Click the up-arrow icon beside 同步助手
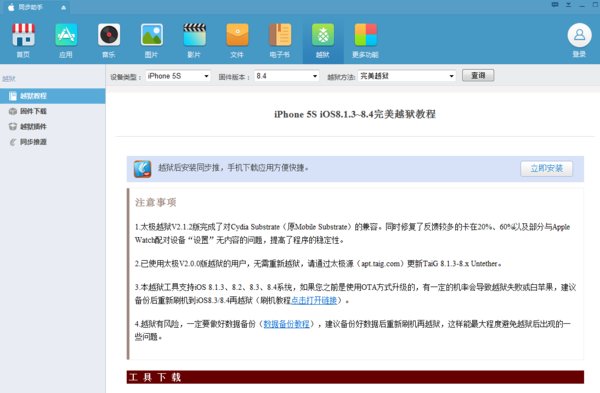The width and height of the screenshot is (600, 393). [x=63, y=7]
